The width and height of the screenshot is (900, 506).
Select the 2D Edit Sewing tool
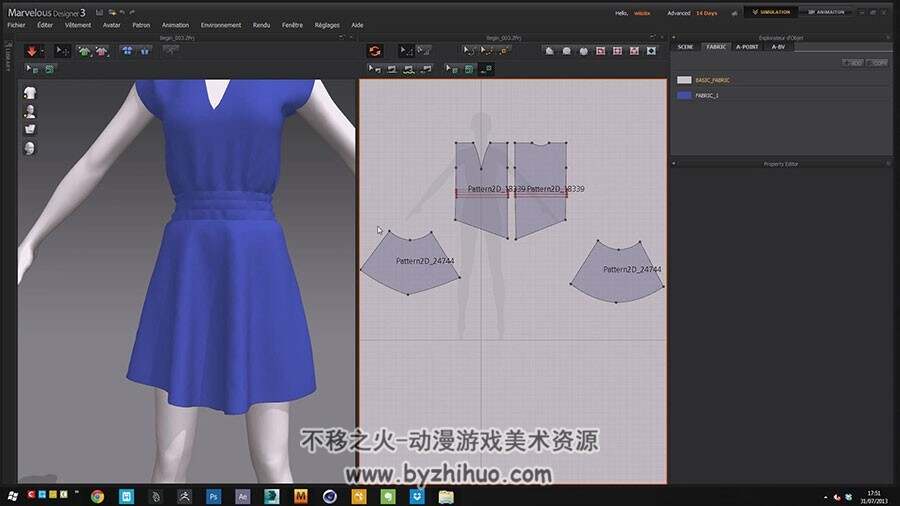pyautogui.click(x=375, y=69)
